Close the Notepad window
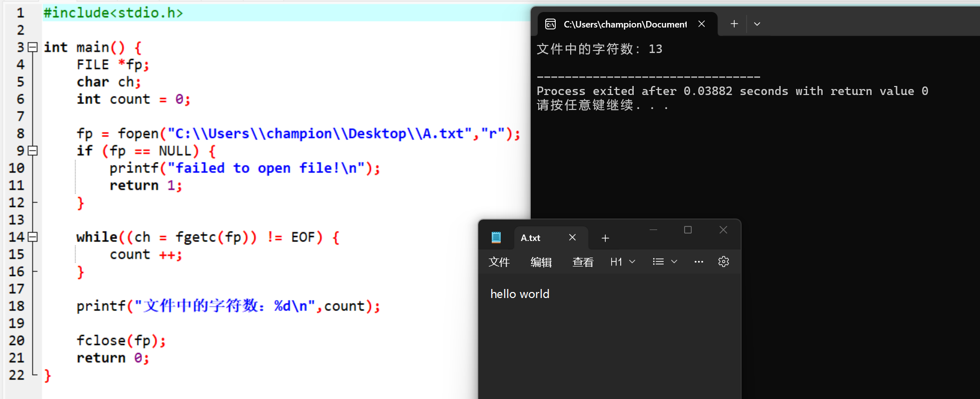 tap(723, 230)
